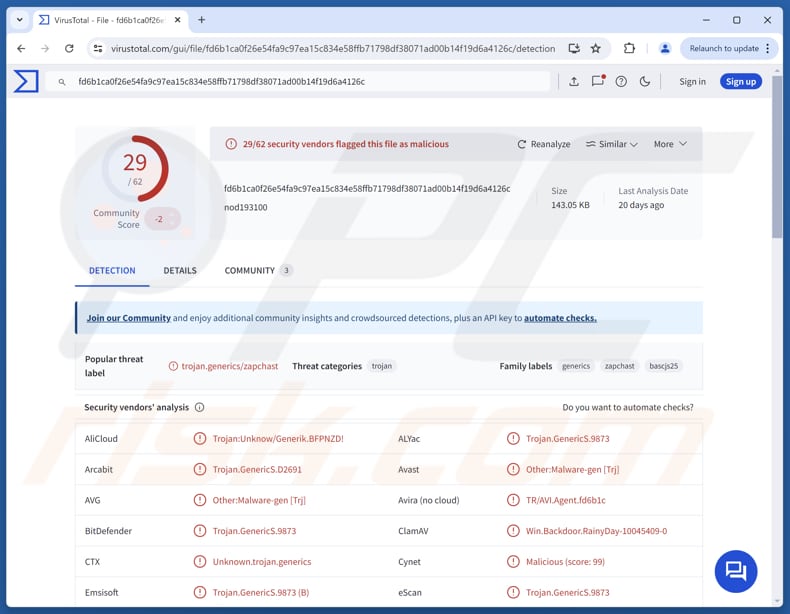The height and width of the screenshot is (614, 790).
Task: Click the VirusTotal logo icon
Action: pos(26,82)
